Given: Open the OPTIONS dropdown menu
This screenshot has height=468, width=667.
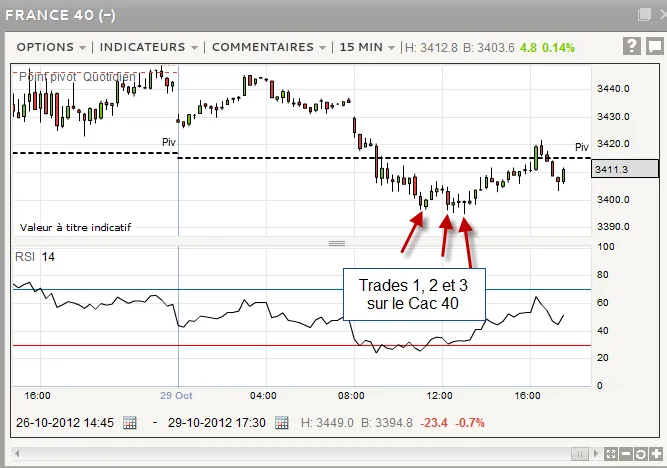Looking at the screenshot, I should pyautogui.click(x=51, y=47).
